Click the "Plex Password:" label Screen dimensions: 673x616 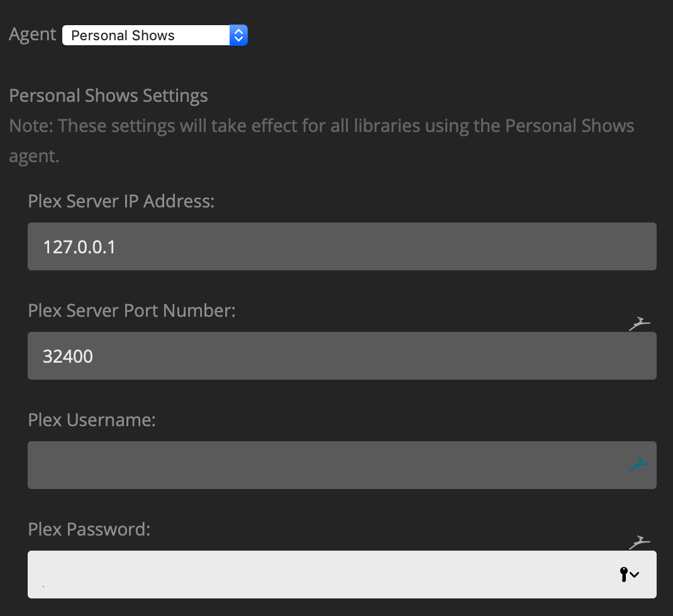89,529
